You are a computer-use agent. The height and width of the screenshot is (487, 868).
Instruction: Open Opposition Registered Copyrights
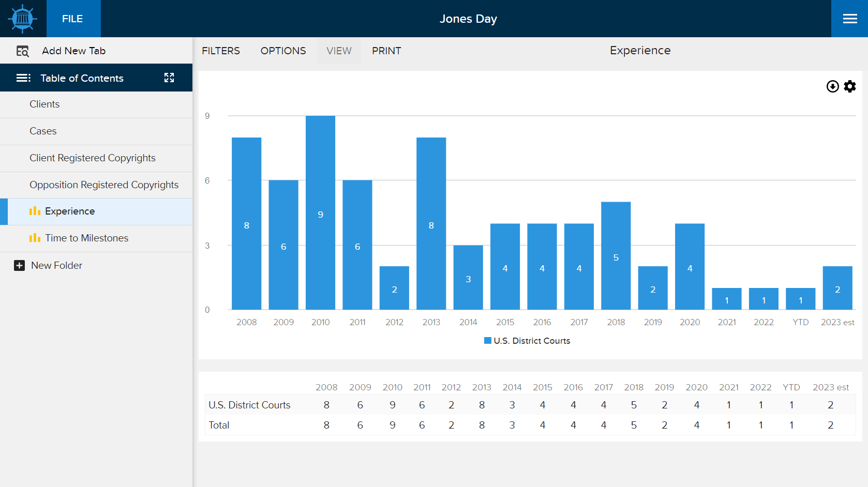96,185
